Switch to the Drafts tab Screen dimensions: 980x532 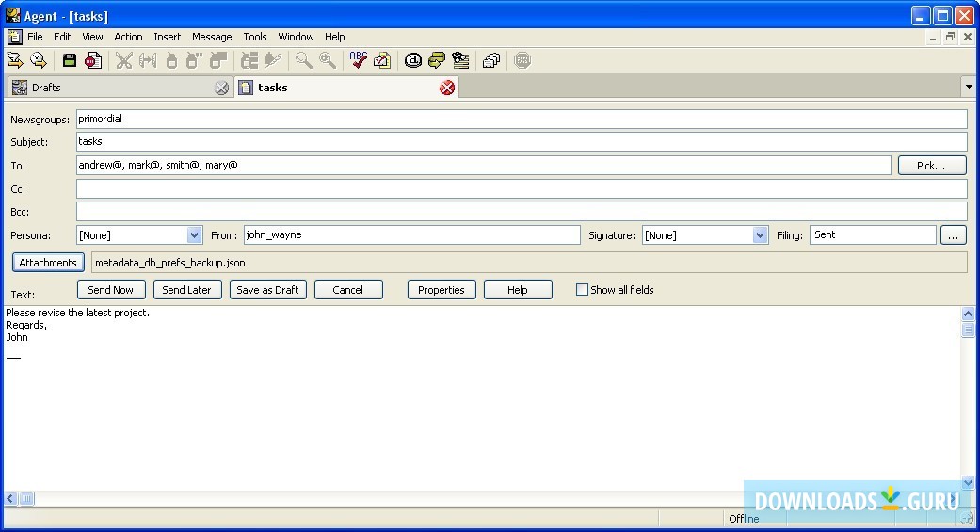click(x=119, y=88)
